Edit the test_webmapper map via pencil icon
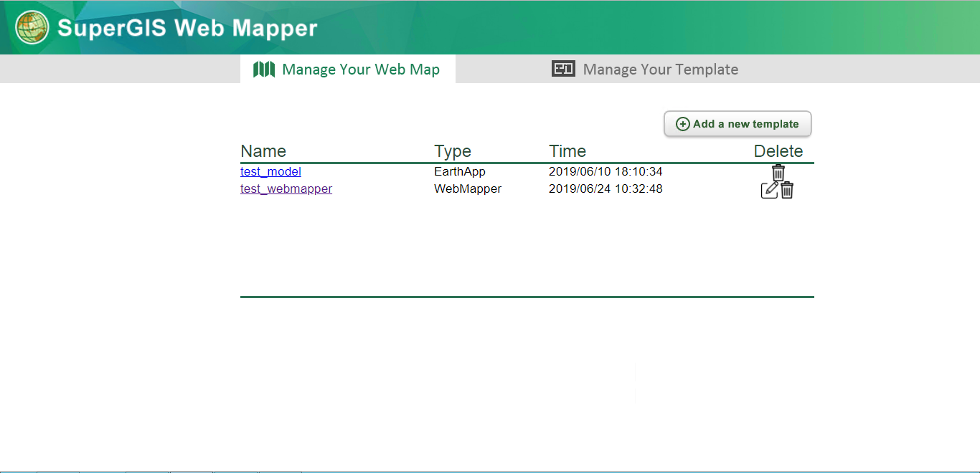This screenshot has height=473, width=980. [x=769, y=190]
